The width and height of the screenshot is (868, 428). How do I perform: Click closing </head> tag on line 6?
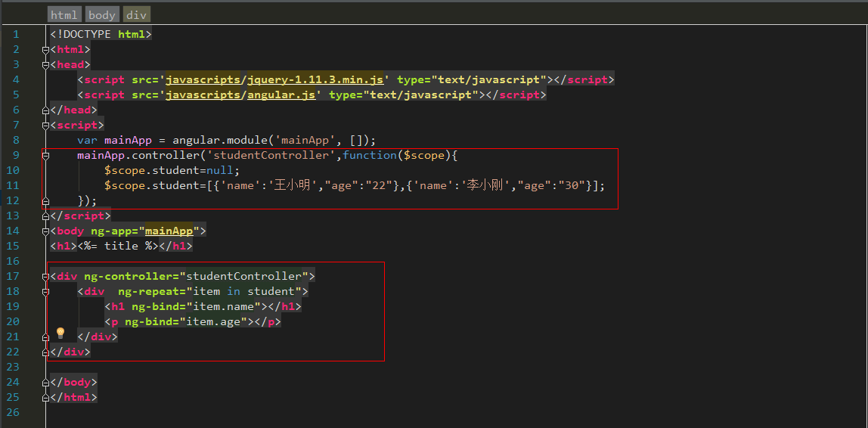(73, 110)
